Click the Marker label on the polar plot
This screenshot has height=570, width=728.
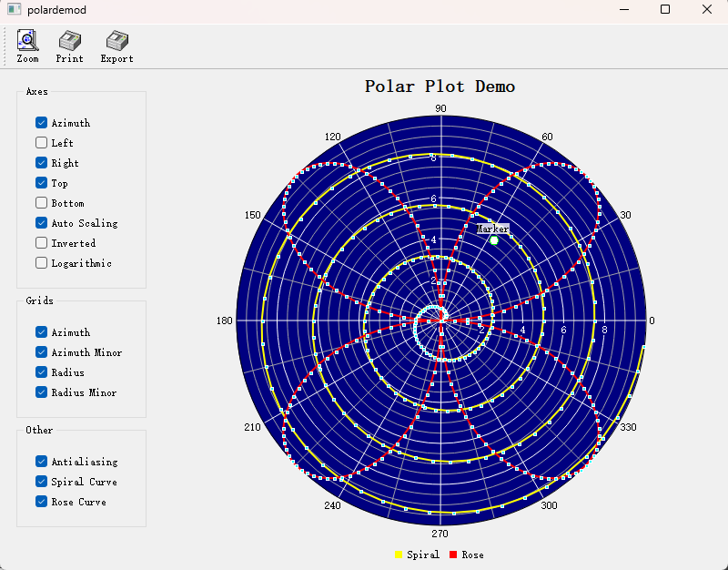coord(492,229)
